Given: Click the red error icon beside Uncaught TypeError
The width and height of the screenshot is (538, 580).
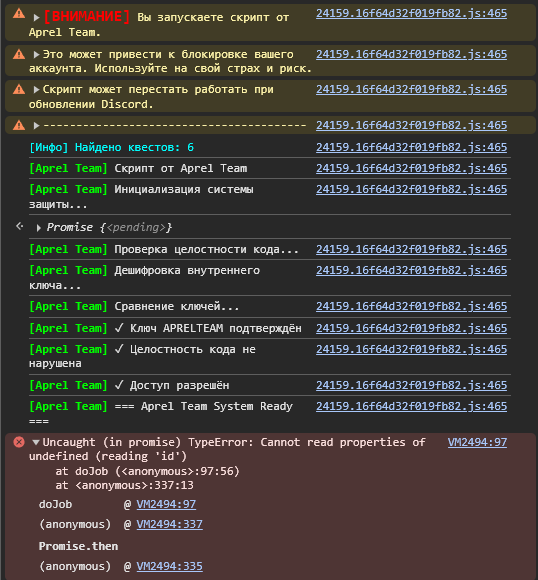Looking at the screenshot, I should point(19,442).
